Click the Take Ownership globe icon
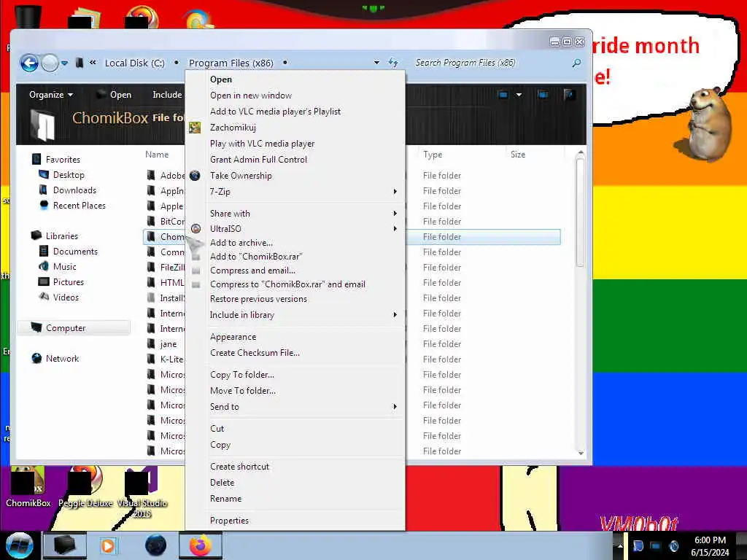The height and width of the screenshot is (560, 747). (x=195, y=175)
